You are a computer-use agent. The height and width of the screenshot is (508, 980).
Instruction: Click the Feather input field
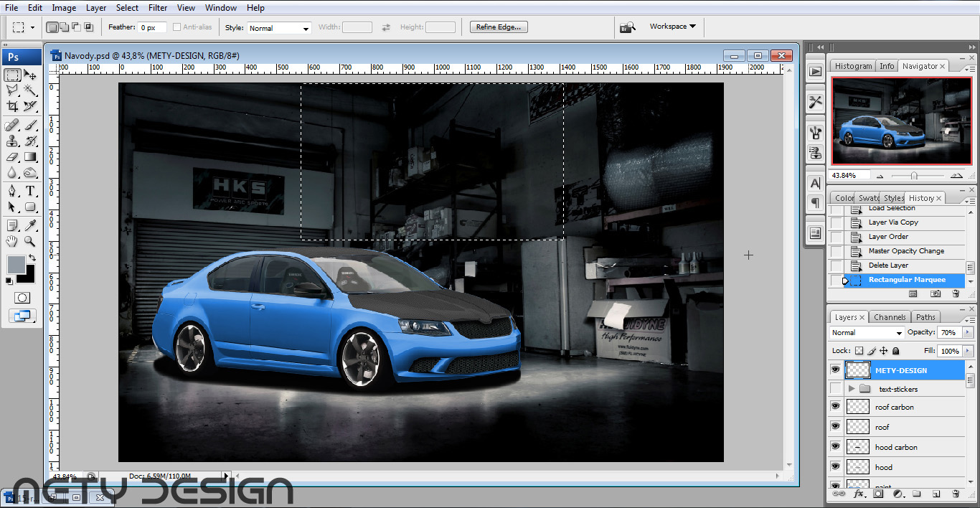(x=152, y=27)
